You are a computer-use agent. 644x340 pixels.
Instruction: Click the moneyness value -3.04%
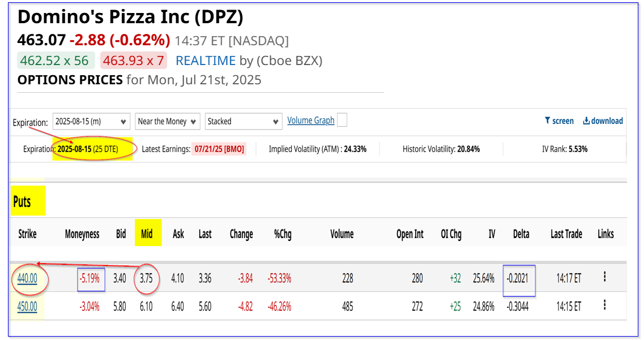point(89,307)
